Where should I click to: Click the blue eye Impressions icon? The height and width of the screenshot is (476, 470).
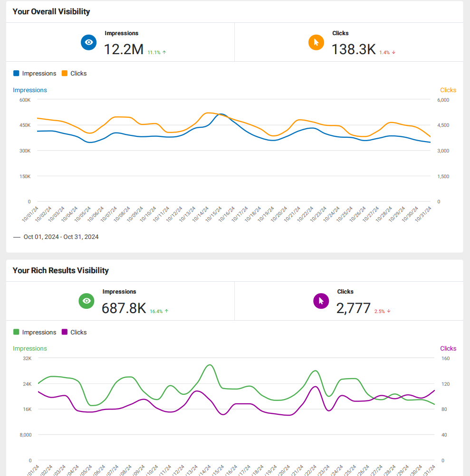click(x=89, y=42)
